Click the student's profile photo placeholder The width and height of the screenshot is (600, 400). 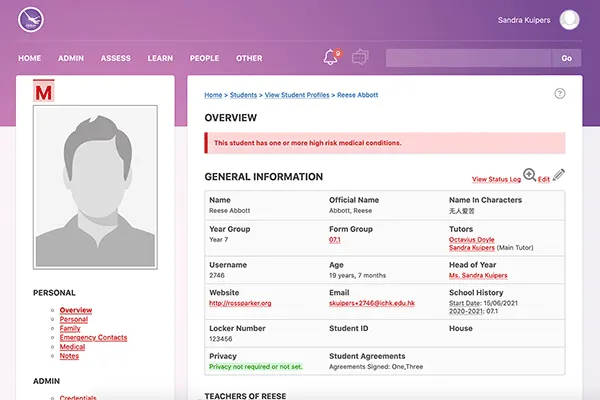point(97,188)
